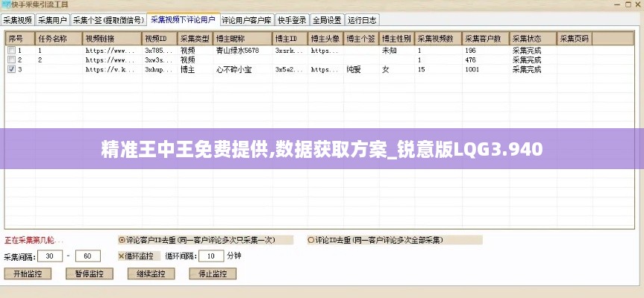Click the 快手采集引流工具 title bar icon
Screen dimensions: 644x298
pyautogui.click(x=7, y=5)
